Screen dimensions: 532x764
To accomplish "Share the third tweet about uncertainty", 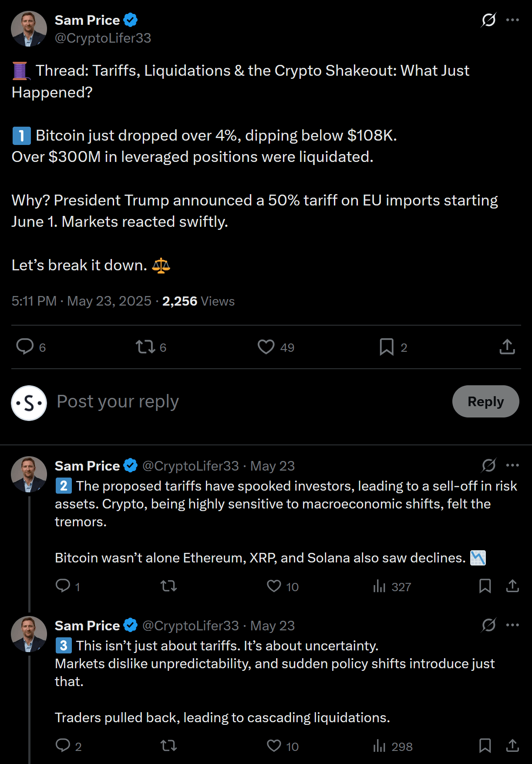I will pyautogui.click(x=512, y=746).
